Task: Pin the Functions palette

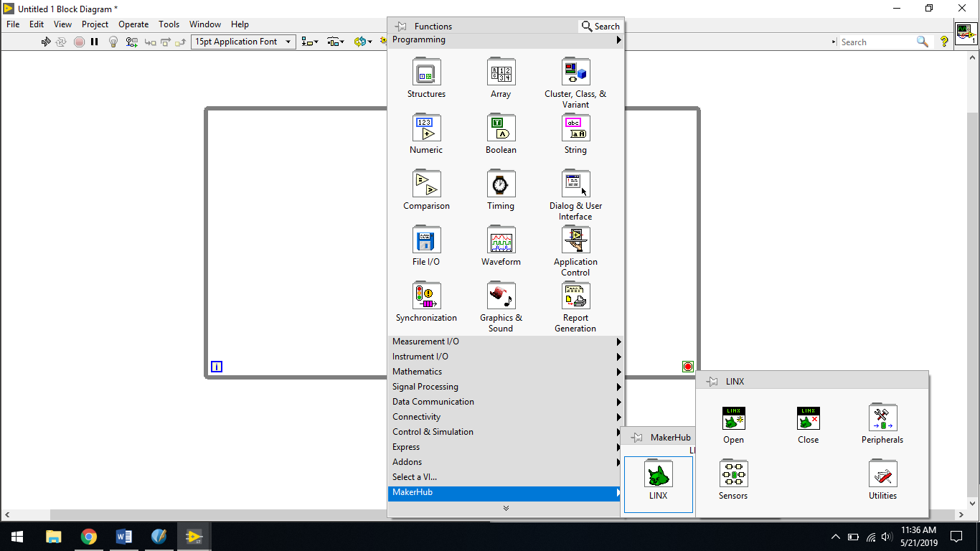Action: tap(401, 27)
